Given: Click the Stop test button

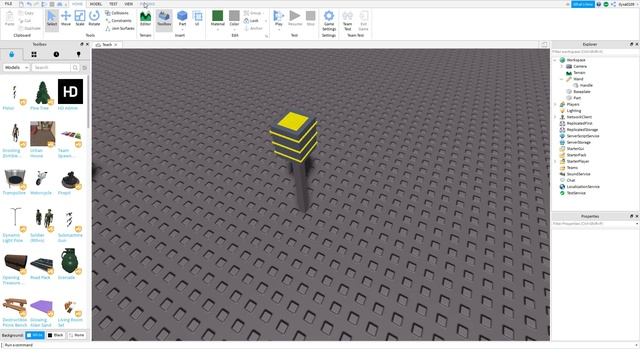Looking at the screenshot, I should click(x=311, y=18).
